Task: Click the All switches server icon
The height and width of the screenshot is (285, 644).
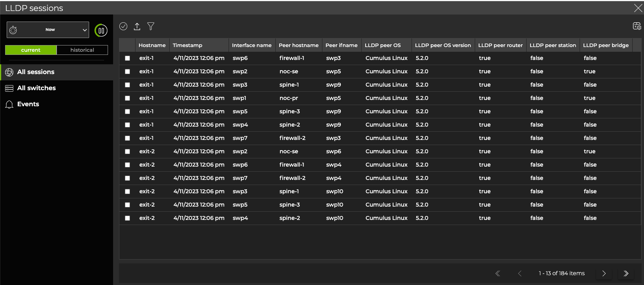Action: (9, 88)
